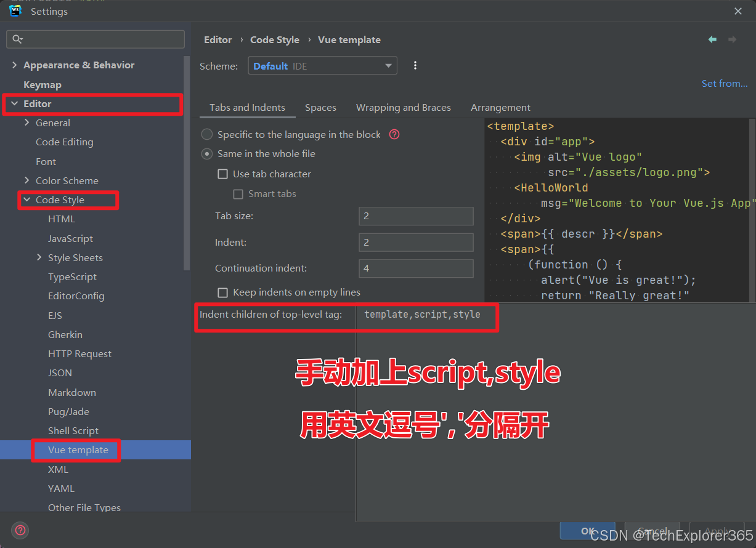The image size is (756, 548).
Task: Enable 'Keep indents on empty lines'
Action: coord(223,292)
